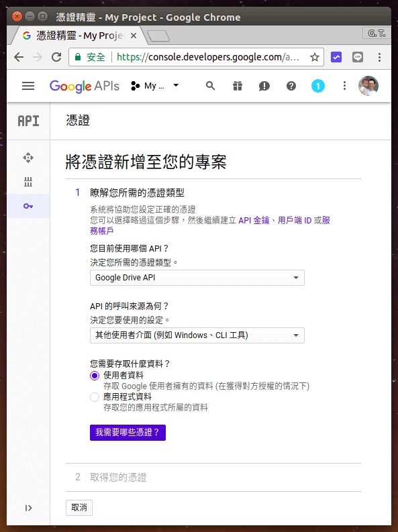The image size is (398, 532).
Task: Open the hamburger navigation menu
Action: (x=28, y=86)
